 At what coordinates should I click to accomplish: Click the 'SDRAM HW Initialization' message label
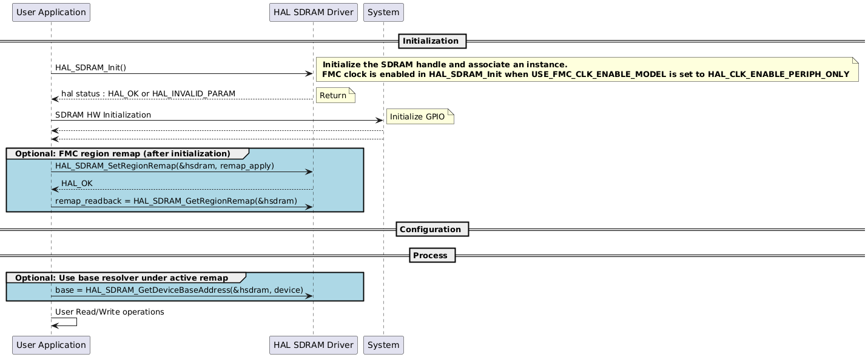[x=103, y=115]
